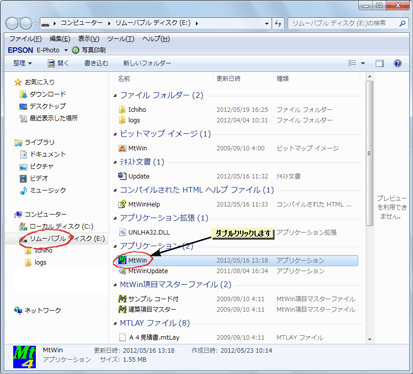Select the MtWinUpdate application

(144, 271)
